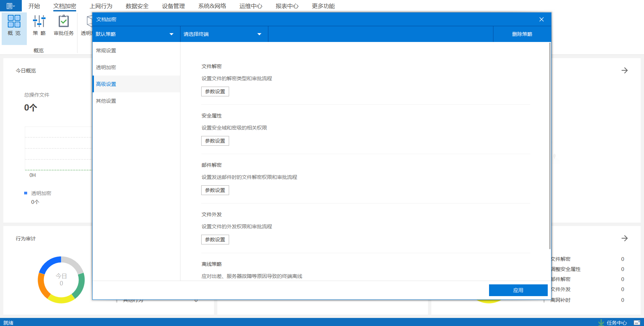Expand the Select Terminal (请选择终端) dropdown
This screenshot has height=326, width=644.
pos(259,34)
